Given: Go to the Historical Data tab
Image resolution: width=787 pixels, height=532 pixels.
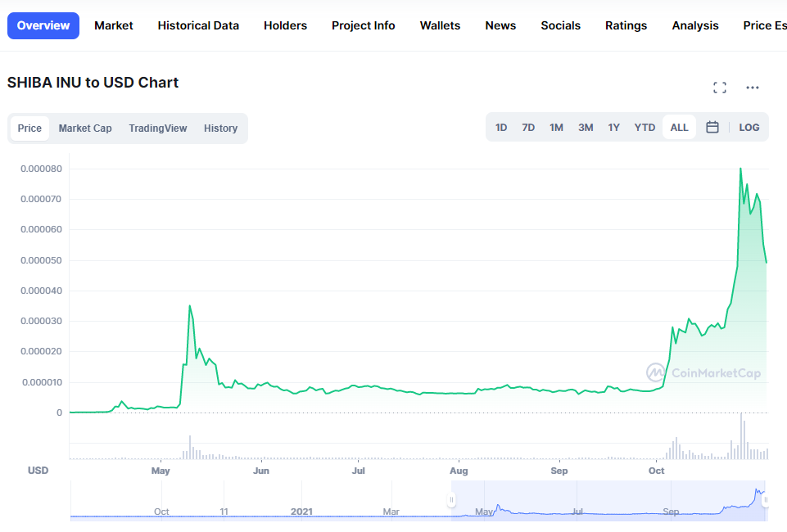Looking at the screenshot, I should pyautogui.click(x=198, y=25).
